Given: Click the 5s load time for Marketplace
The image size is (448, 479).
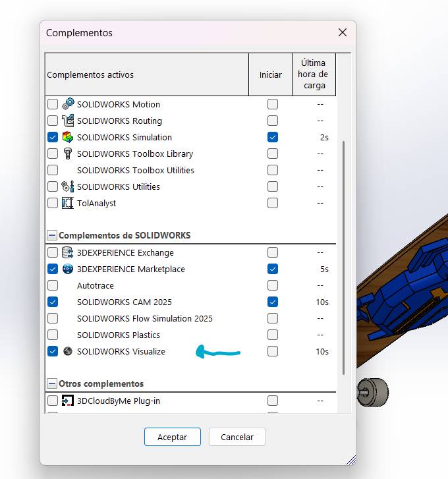Looking at the screenshot, I should [324, 269].
